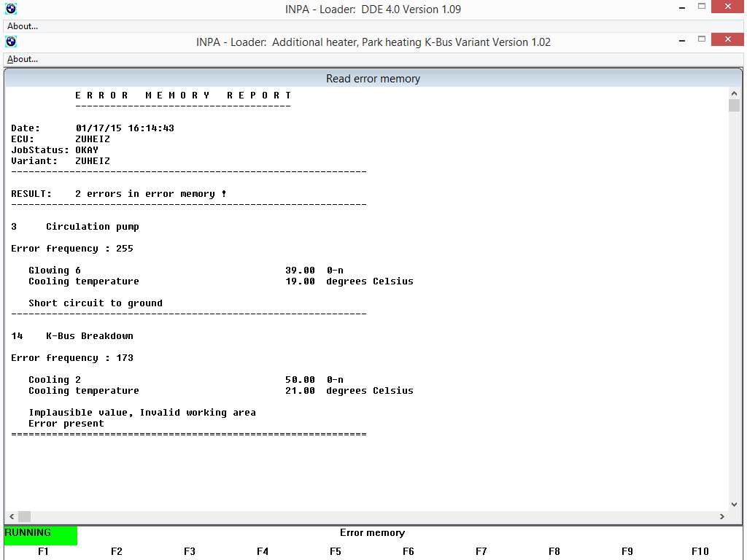Click 'Implausible value, Invalid working area' text
Screen dimensions: 747x560
point(142,413)
